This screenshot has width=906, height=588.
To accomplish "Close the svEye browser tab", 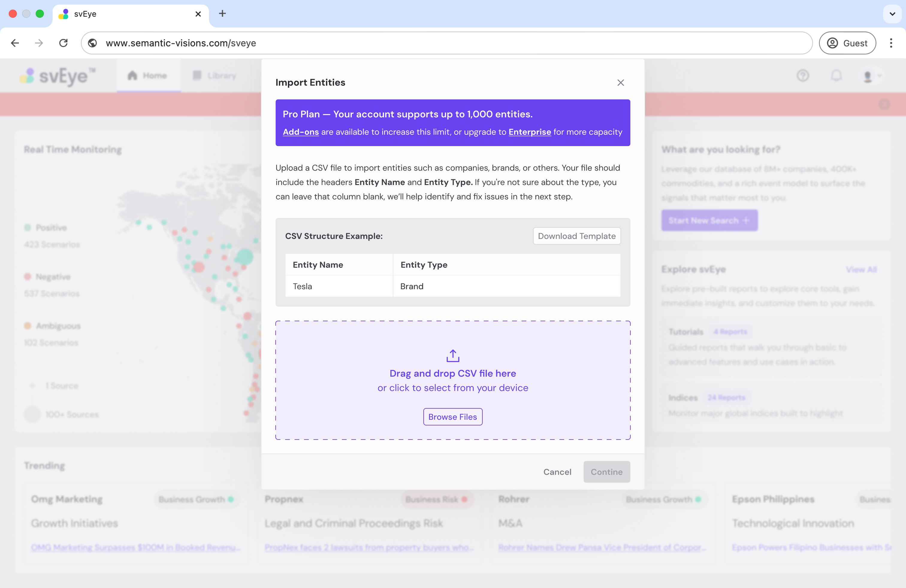I will tap(198, 14).
